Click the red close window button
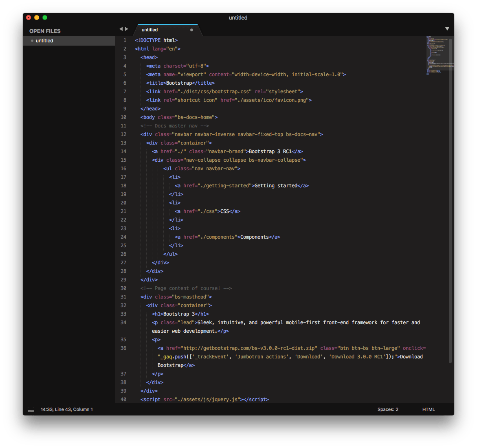The width and height of the screenshot is (477, 448). pyautogui.click(x=29, y=18)
